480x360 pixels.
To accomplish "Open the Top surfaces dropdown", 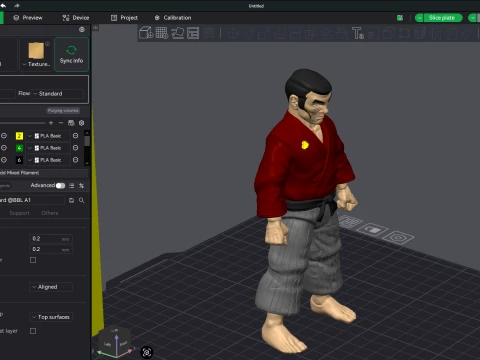I will click(51, 317).
